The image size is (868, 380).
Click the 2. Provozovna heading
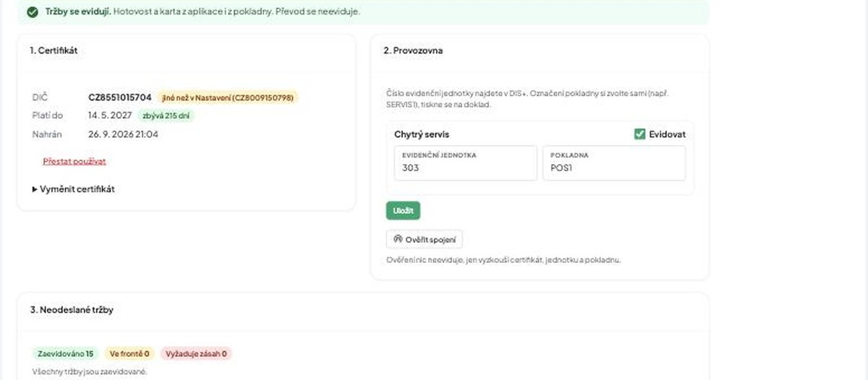tap(413, 51)
